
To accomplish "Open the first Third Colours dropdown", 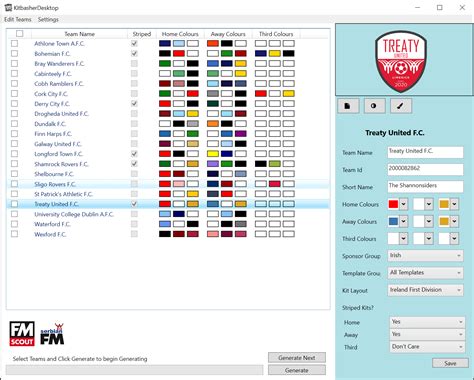I will [x=404, y=239].
